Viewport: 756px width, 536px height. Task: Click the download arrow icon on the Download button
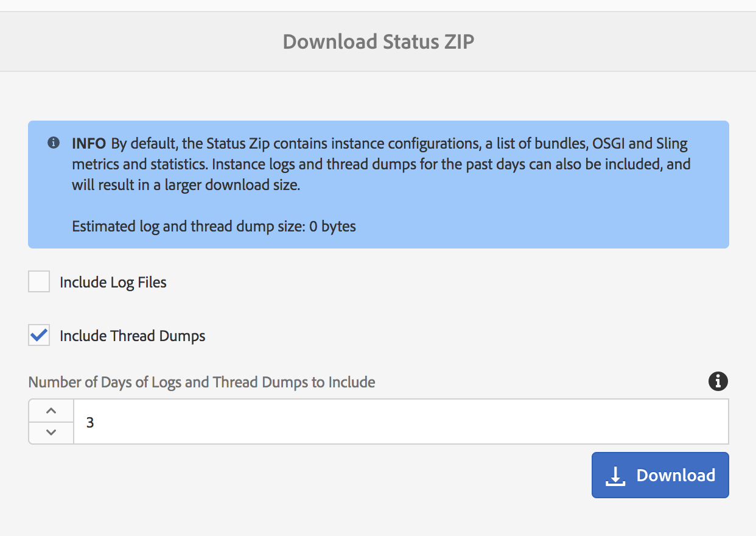(615, 476)
